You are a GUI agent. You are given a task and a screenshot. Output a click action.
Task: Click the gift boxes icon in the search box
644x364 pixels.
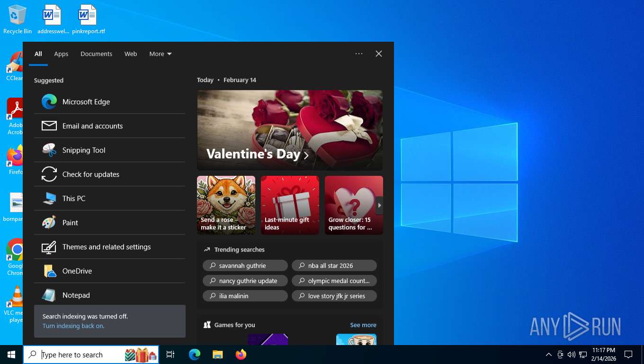click(x=141, y=355)
